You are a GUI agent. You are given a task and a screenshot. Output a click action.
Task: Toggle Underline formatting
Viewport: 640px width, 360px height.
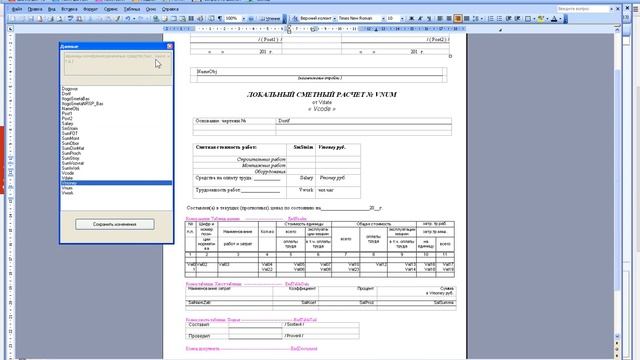pyautogui.click(x=429, y=19)
